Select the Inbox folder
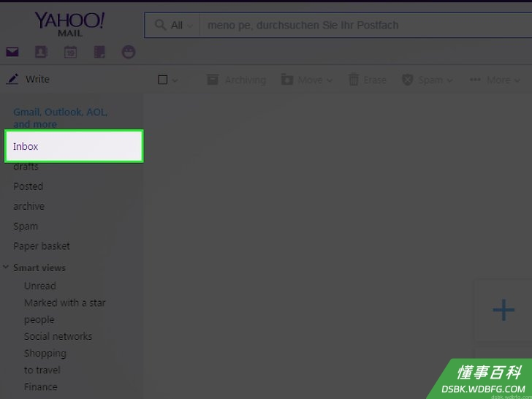The height and width of the screenshot is (399, 532). tap(74, 146)
